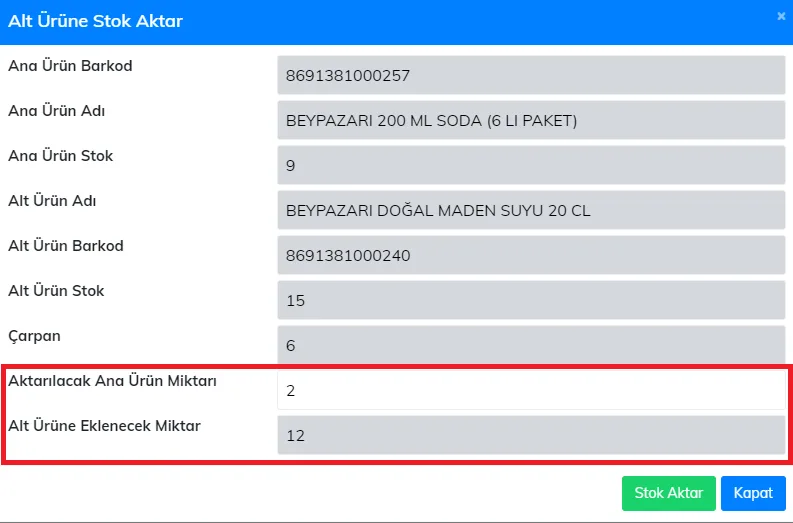Click the Ana Ürün Adı label

click(57, 111)
